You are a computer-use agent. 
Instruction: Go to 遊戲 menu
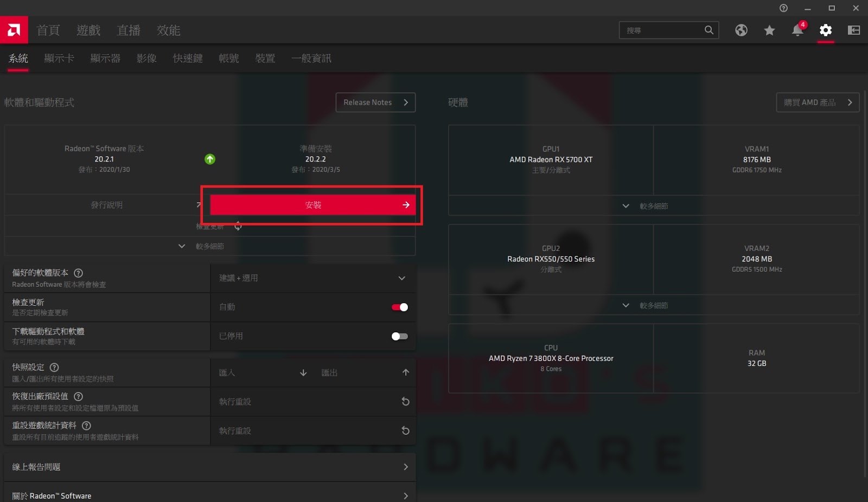point(88,30)
